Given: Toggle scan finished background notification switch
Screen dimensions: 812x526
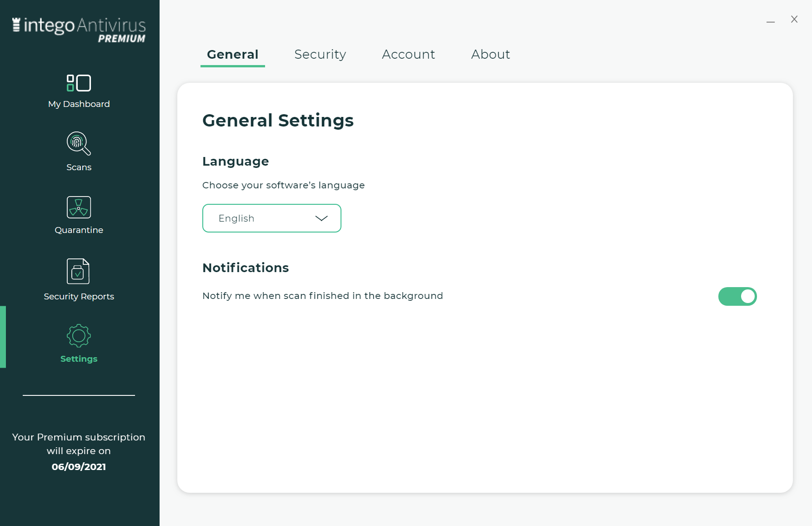Looking at the screenshot, I should [x=737, y=296].
